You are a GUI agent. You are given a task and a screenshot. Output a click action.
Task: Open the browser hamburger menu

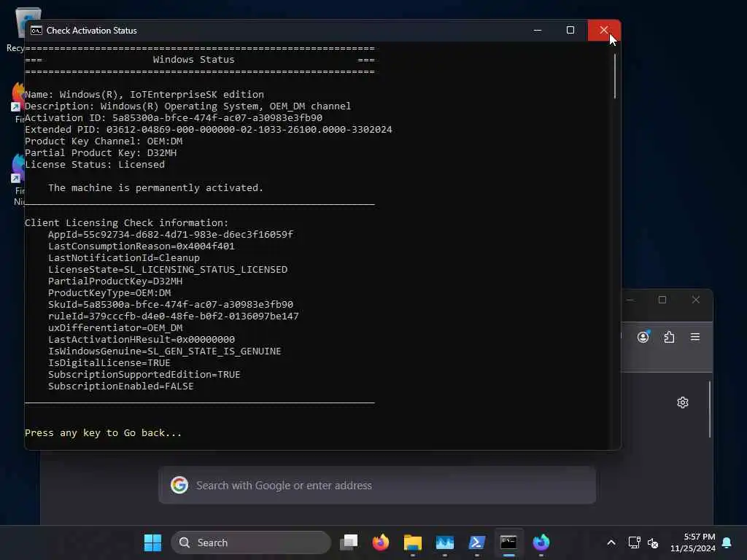click(x=695, y=337)
